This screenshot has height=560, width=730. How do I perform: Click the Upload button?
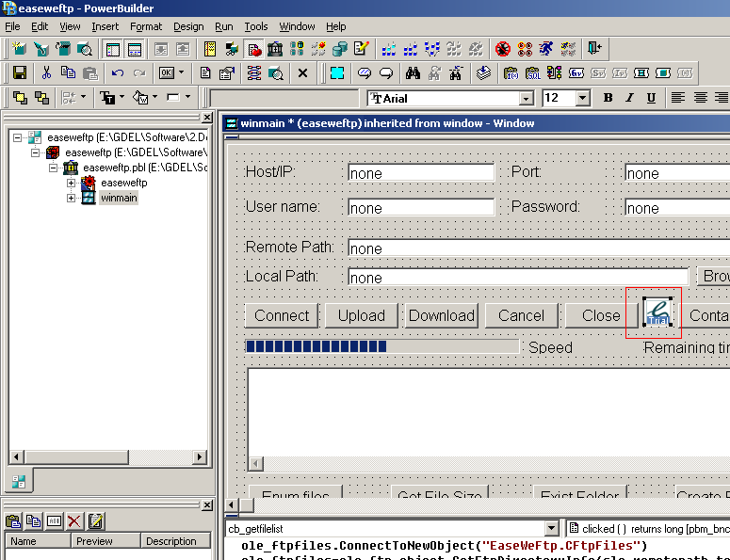point(362,316)
